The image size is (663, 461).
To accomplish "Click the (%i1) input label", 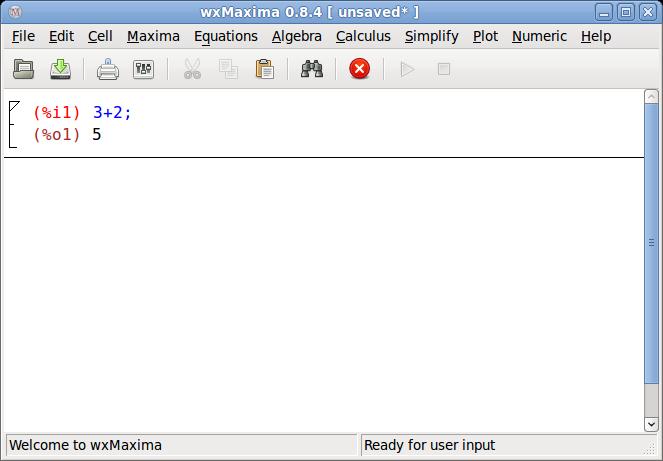I will tap(57, 113).
